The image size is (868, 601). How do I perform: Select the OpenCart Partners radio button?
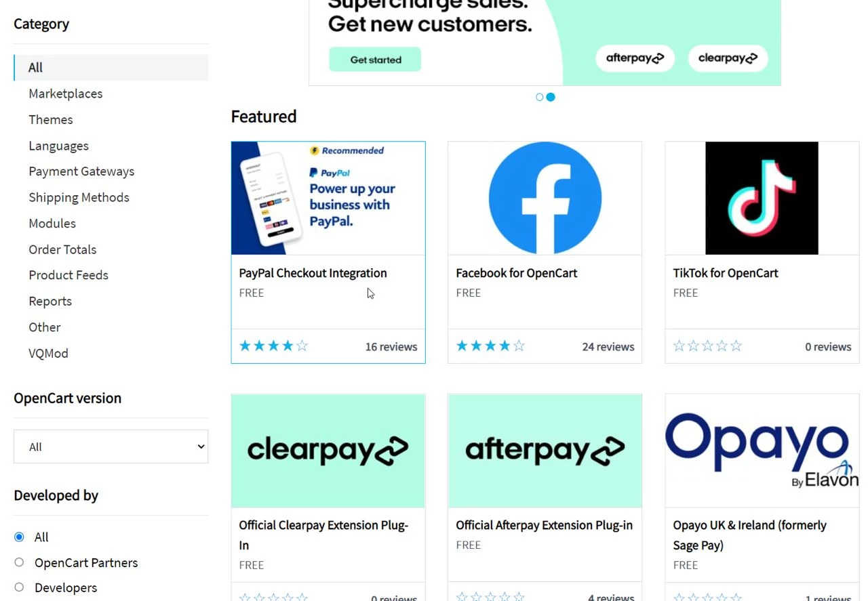[x=19, y=562]
